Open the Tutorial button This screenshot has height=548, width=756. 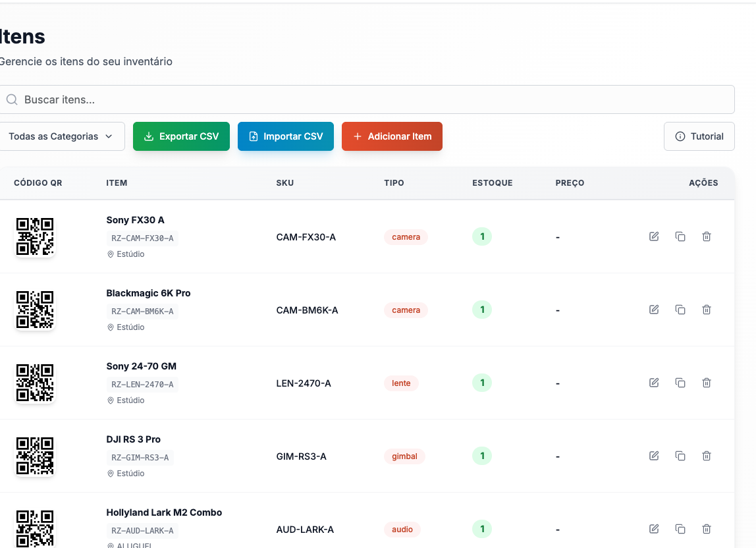(x=699, y=136)
